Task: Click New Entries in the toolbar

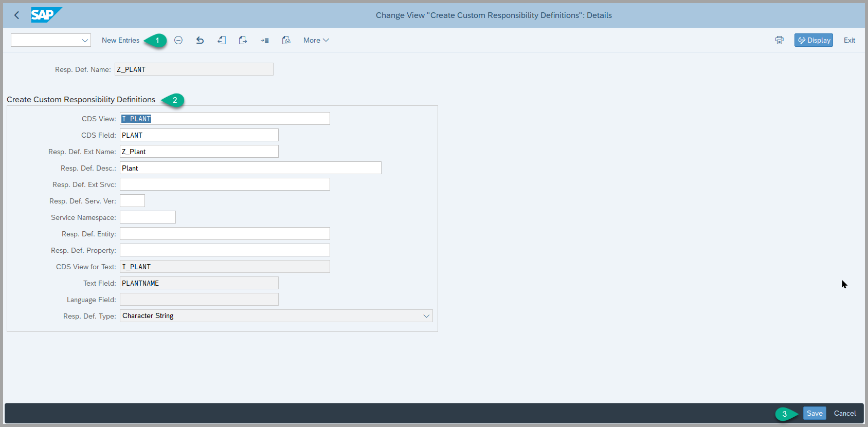Action: point(120,40)
